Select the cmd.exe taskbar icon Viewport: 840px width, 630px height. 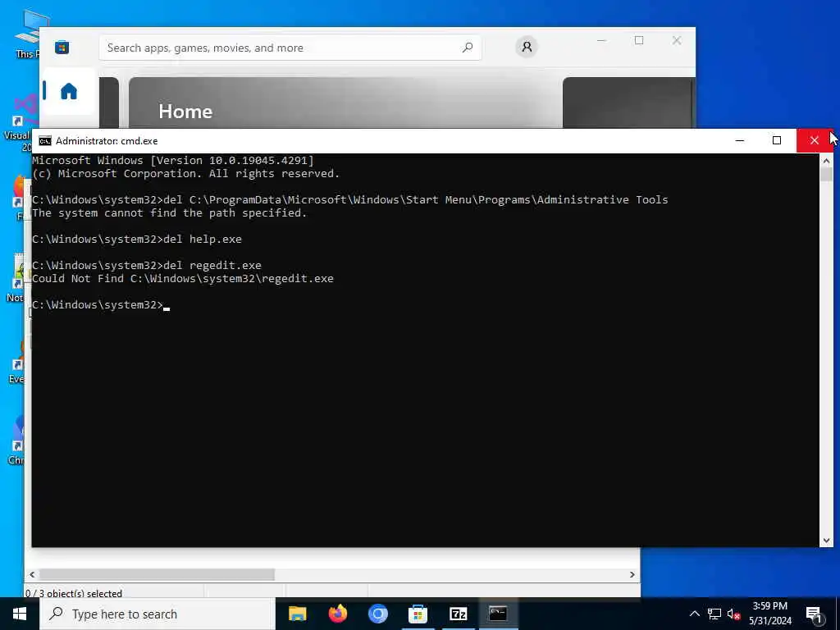tap(498, 614)
